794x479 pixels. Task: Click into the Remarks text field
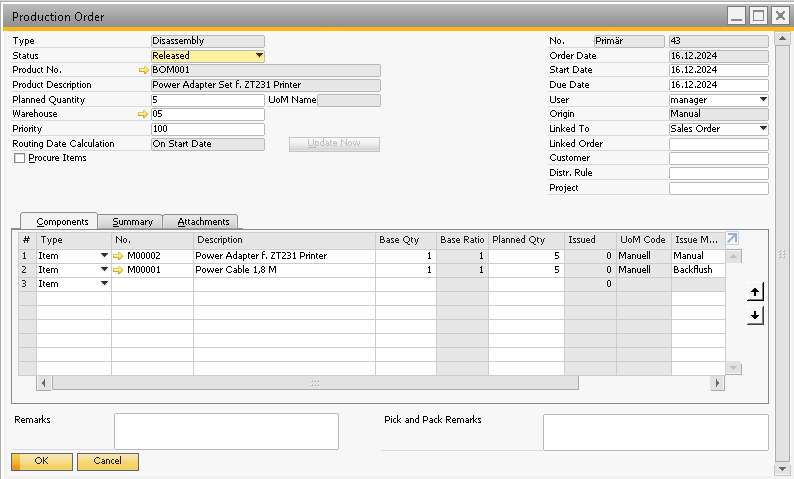tap(226, 431)
